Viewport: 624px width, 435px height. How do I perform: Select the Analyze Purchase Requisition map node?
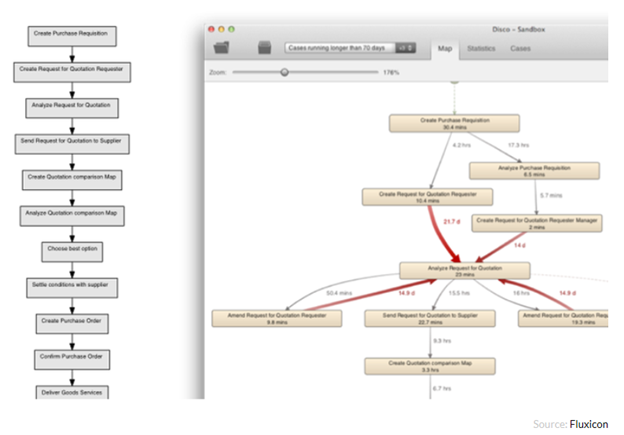pos(534,171)
